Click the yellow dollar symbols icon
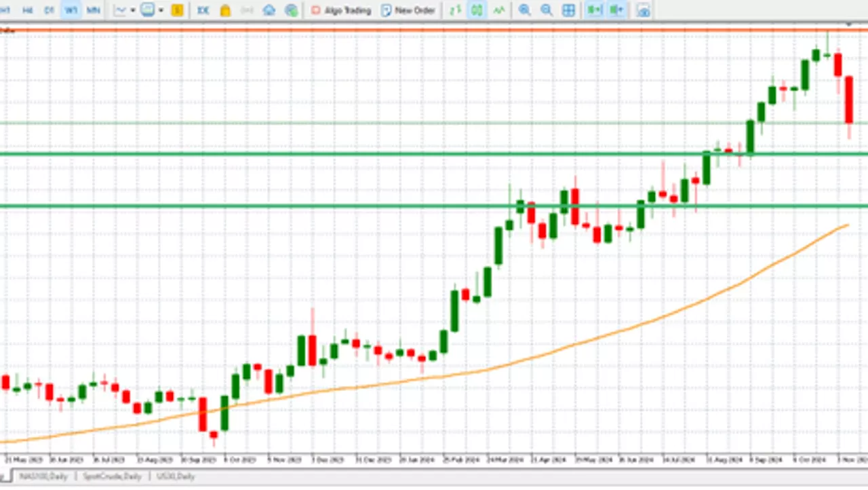This screenshot has width=868, height=490. pyautogui.click(x=178, y=10)
